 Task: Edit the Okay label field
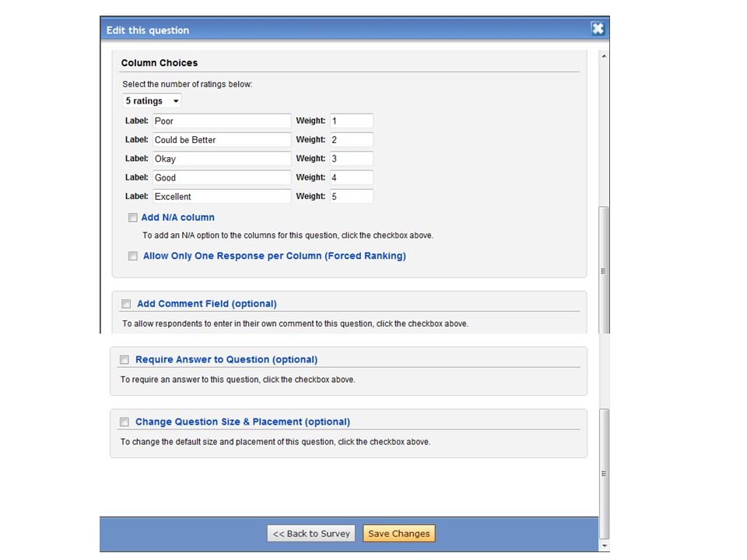point(222,159)
